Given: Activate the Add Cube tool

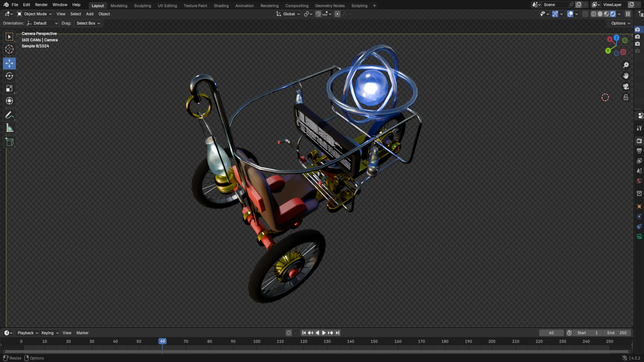Looking at the screenshot, I should click(9, 142).
